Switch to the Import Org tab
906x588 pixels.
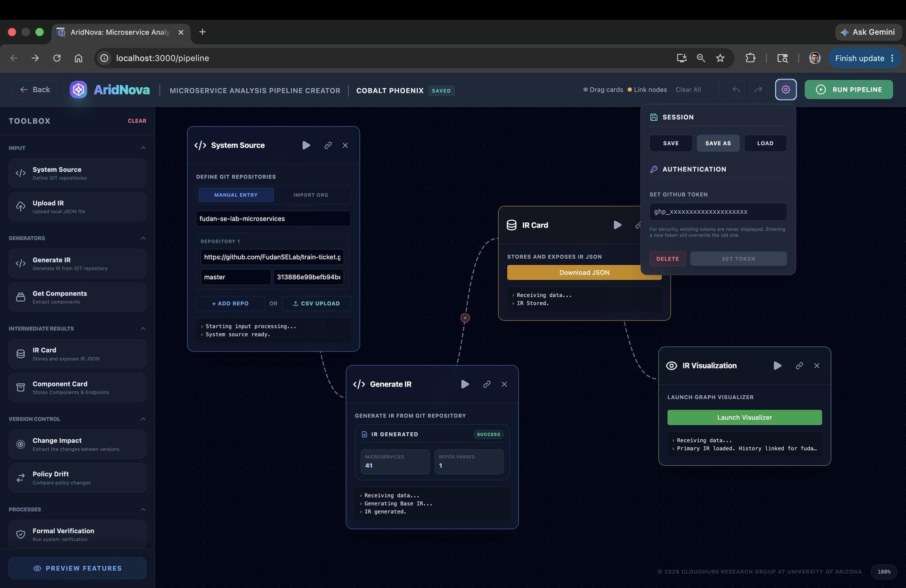(x=310, y=195)
